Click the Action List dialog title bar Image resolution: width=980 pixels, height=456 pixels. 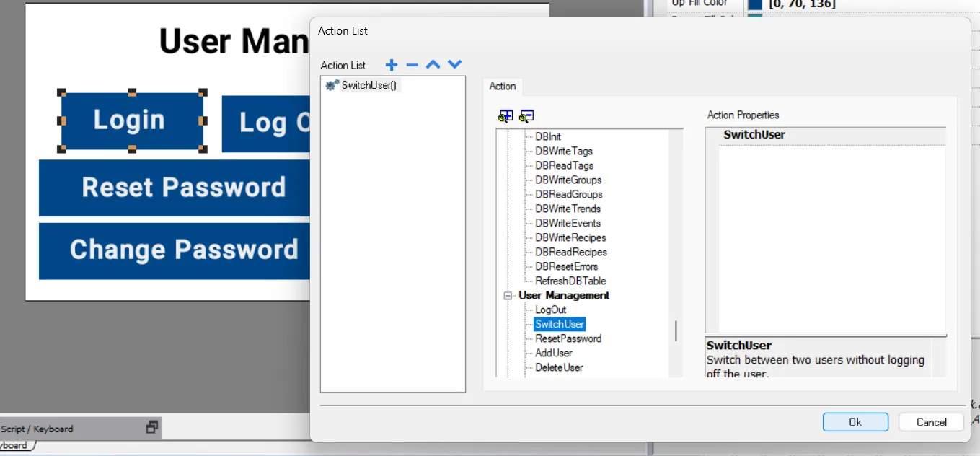[640, 31]
